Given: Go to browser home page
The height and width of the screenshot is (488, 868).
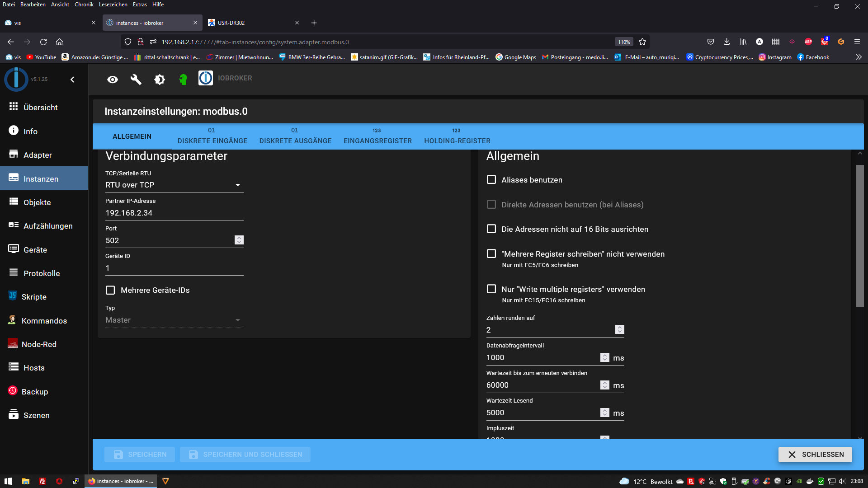Looking at the screenshot, I should coord(59,42).
